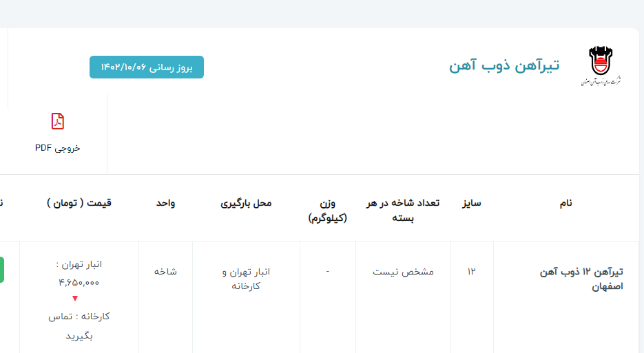Click the 'خروجی PDF' export label
644x353 pixels.
[x=58, y=148]
